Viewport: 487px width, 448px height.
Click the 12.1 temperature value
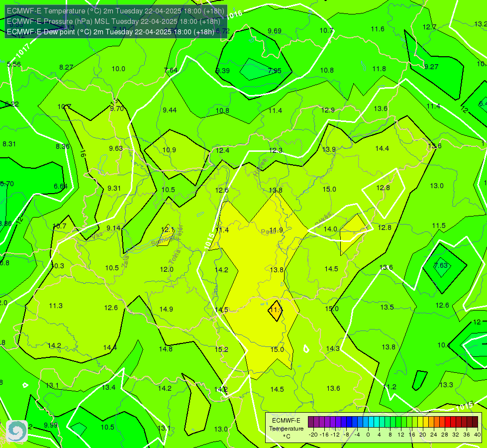tap(168, 230)
